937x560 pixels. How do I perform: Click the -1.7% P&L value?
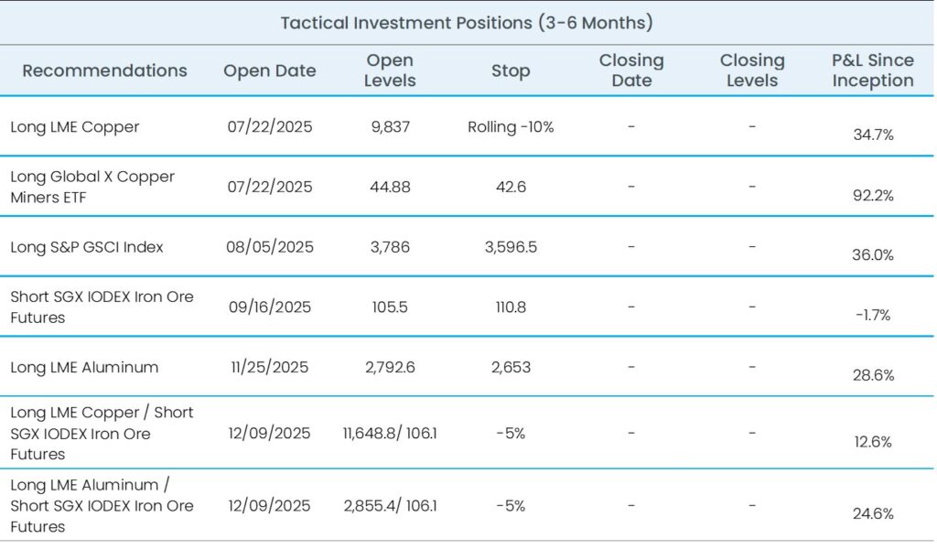873,315
